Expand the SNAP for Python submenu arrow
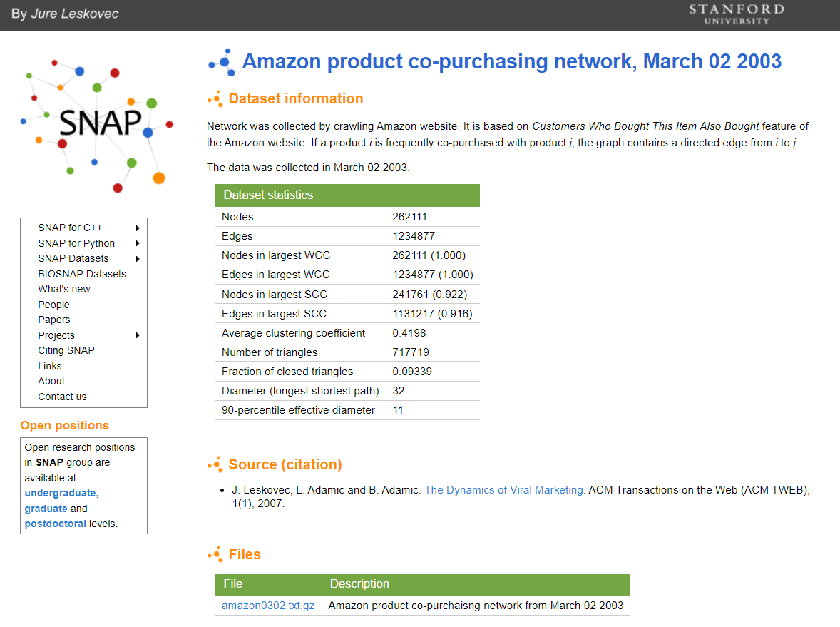Screen dimensions: 840x627 pos(137,243)
